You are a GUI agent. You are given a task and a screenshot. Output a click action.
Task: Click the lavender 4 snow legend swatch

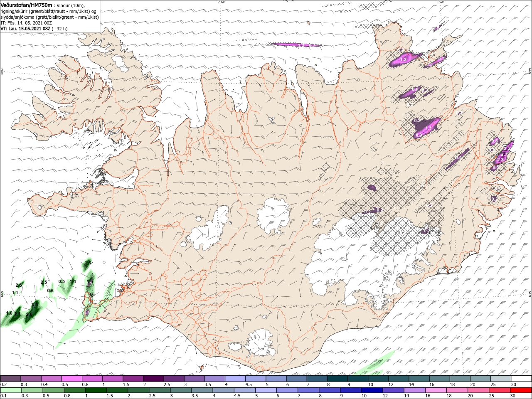tap(235, 378)
